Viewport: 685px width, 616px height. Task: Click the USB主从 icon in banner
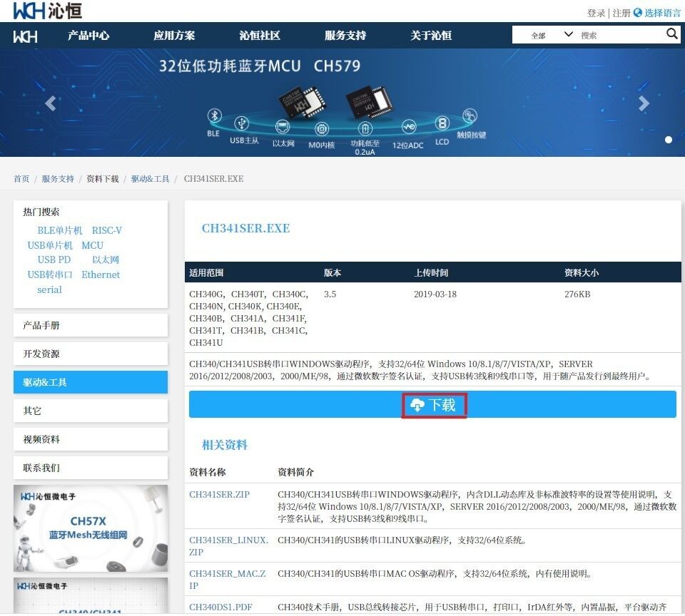242,123
